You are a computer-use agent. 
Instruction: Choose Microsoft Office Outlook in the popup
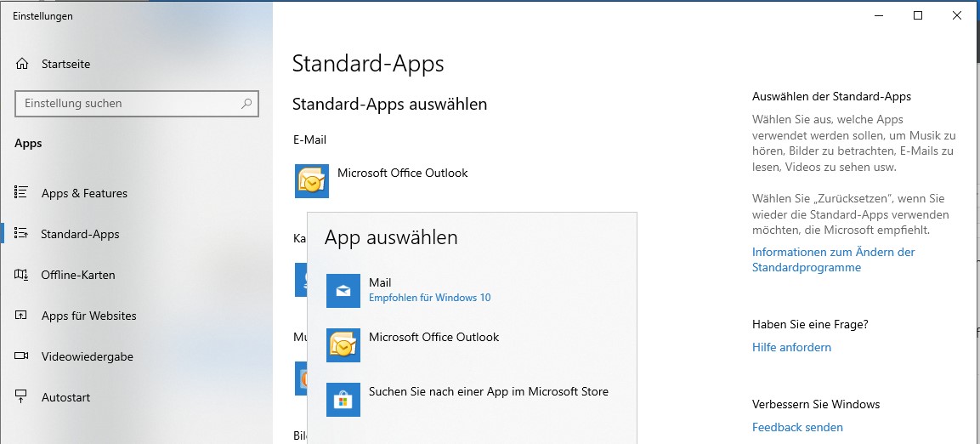click(x=472, y=345)
